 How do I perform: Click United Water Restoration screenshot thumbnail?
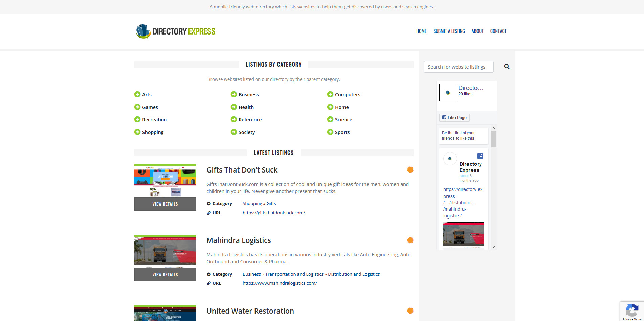click(165, 313)
